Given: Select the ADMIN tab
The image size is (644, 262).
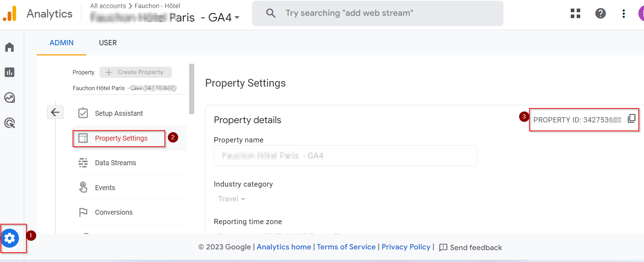Looking at the screenshot, I should [61, 43].
